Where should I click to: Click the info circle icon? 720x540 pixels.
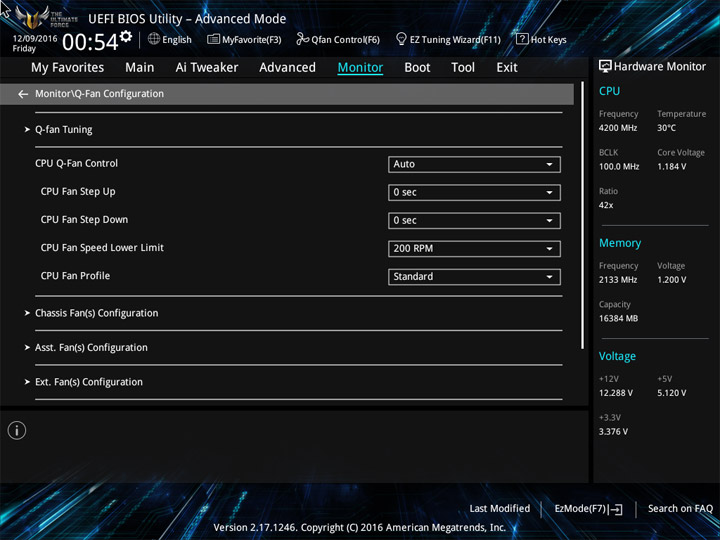tap(17, 430)
